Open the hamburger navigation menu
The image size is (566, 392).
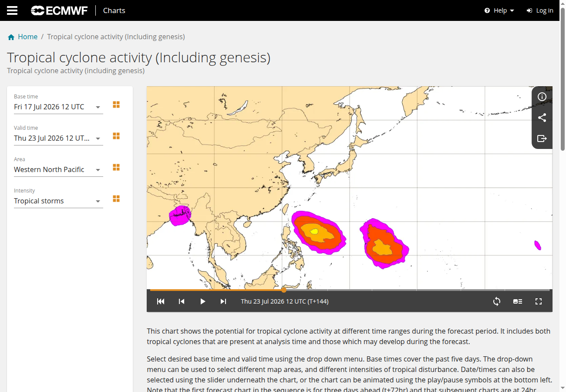(x=12, y=10)
